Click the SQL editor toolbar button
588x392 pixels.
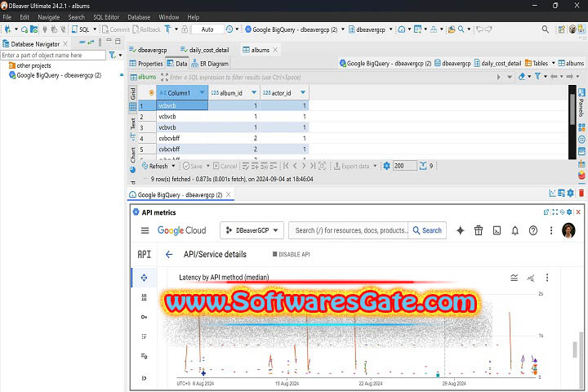81,29
